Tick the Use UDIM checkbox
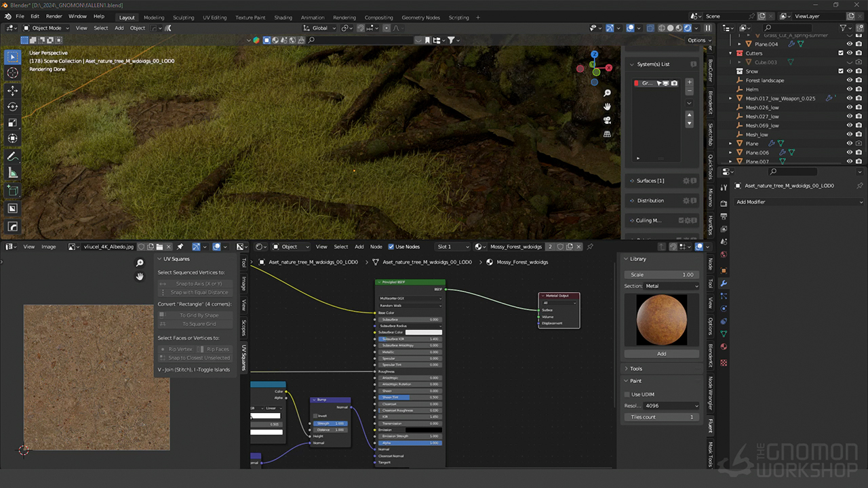868x488 pixels. tap(627, 394)
